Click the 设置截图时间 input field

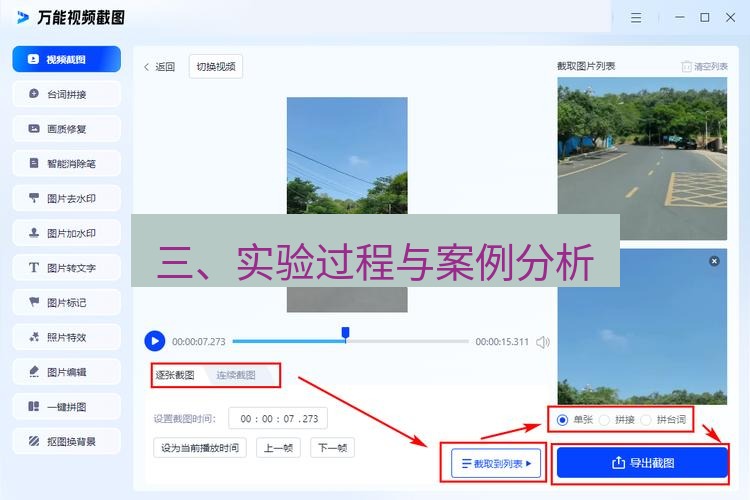pos(278,419)
